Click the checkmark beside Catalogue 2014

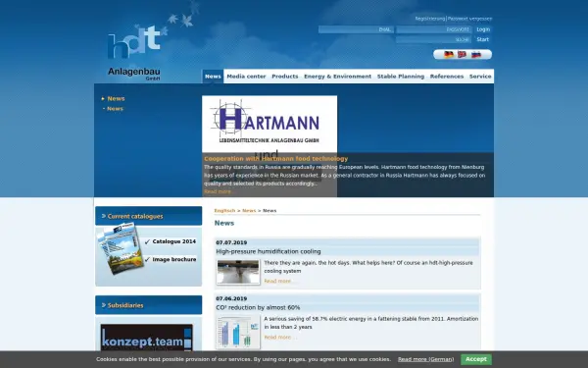147,241
